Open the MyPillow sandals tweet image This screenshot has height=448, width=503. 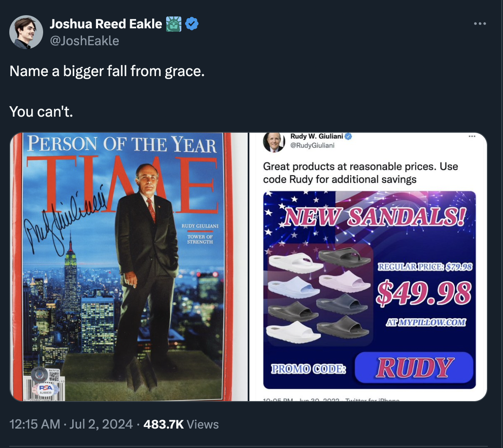[x=369, y=267]
